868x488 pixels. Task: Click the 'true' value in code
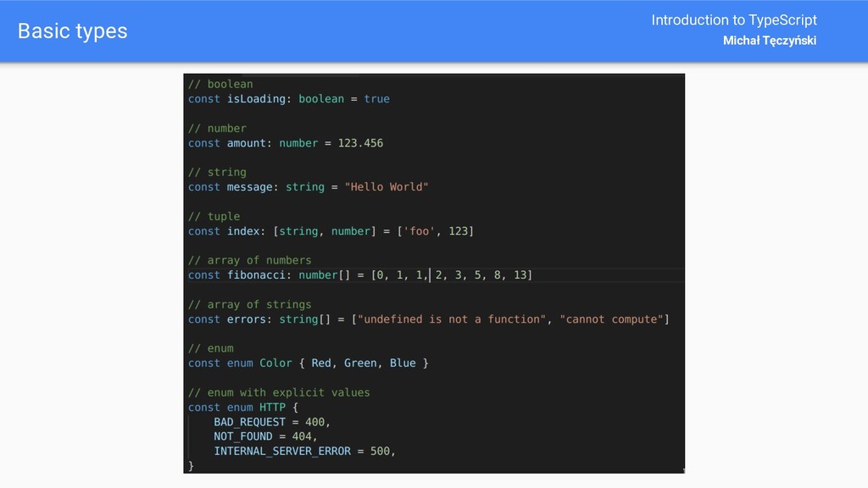[376, 99]
